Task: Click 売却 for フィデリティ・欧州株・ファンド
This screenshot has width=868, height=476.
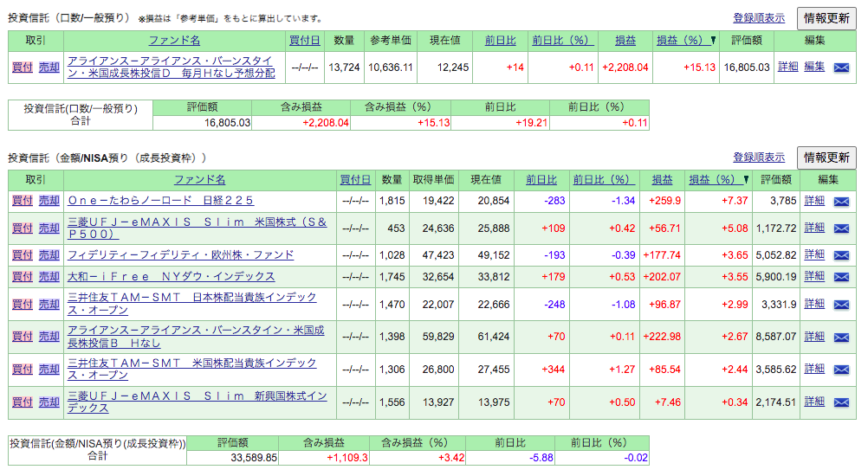Action: coord(49,254)
